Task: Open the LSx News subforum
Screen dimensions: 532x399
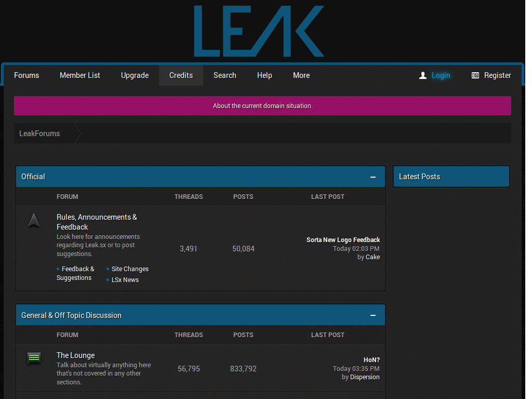Action: point(125,280)
